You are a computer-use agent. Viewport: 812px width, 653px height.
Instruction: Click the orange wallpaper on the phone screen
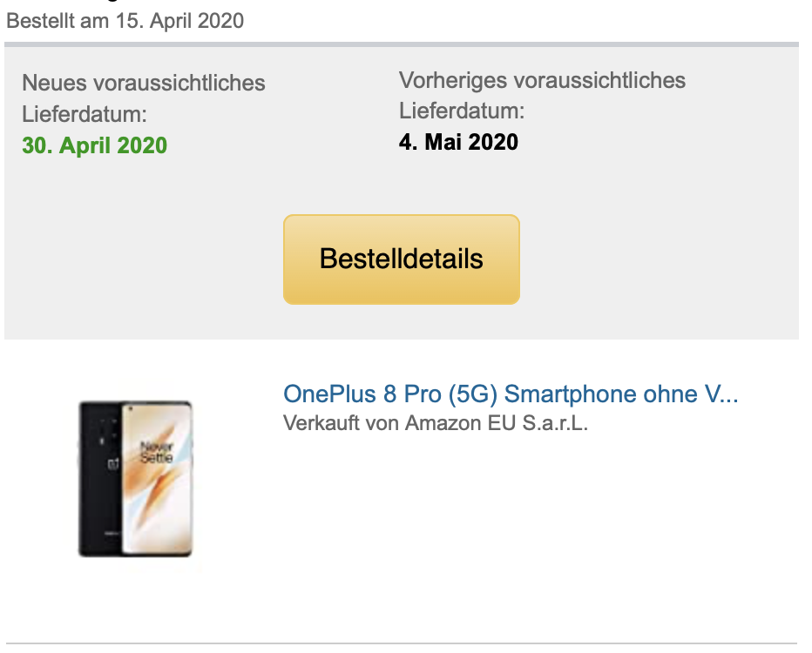coord(158,497)
